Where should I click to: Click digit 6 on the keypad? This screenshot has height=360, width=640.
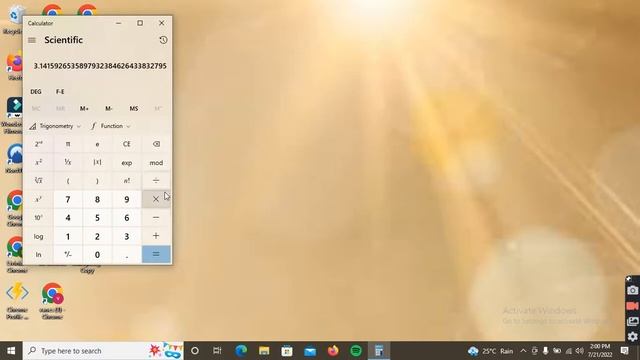127,218
